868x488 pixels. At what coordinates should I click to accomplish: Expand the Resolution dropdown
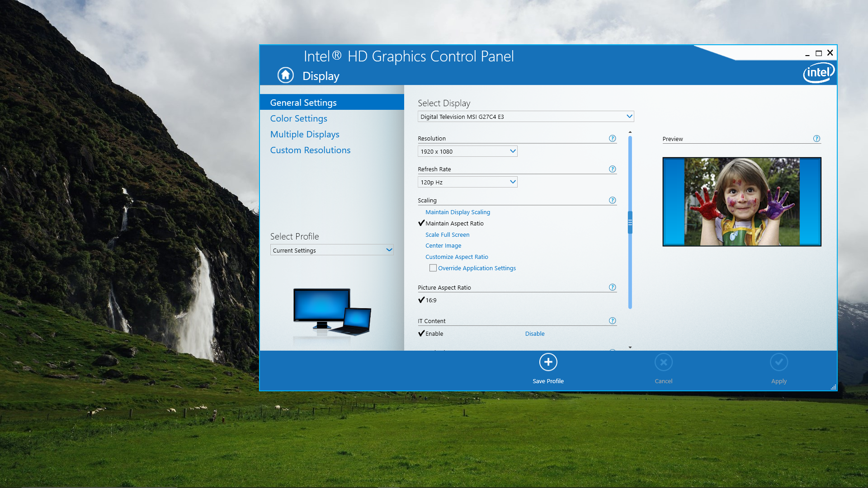coord(467,151)
